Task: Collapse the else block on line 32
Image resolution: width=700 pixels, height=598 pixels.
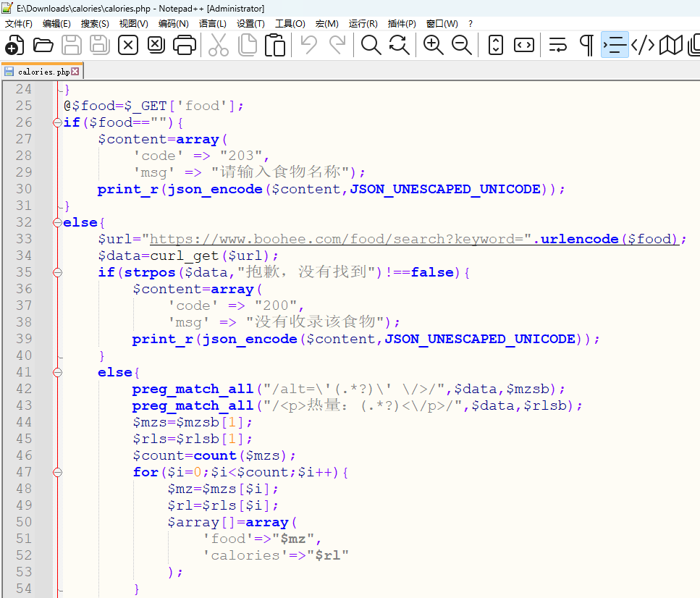Action: (57, 222)
